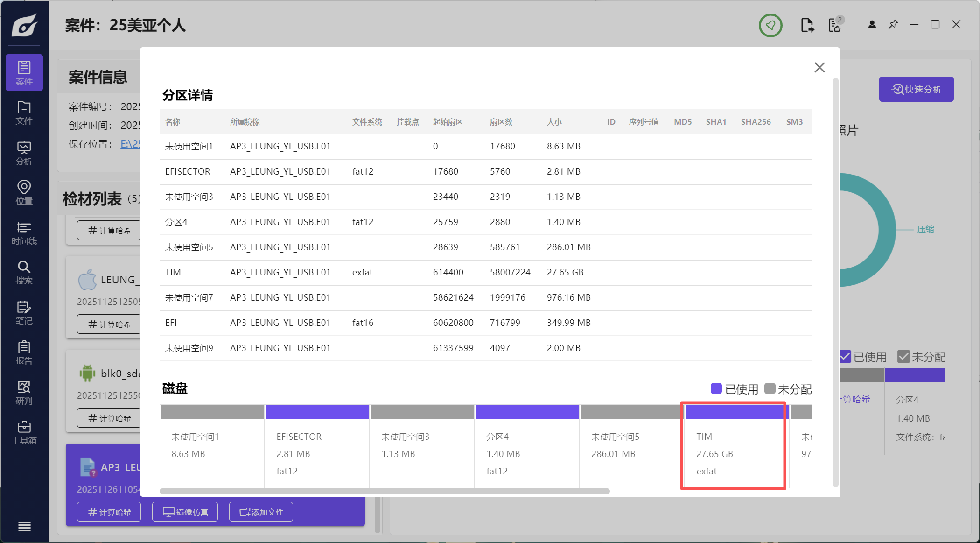980x543 pixels.
Task: Click the pin window icon
Action: (893, 25)
